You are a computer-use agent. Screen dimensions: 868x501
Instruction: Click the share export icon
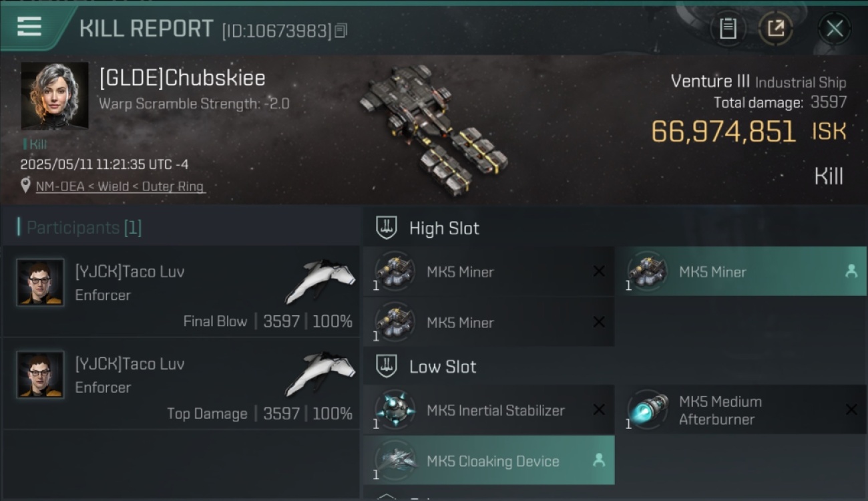776,29
